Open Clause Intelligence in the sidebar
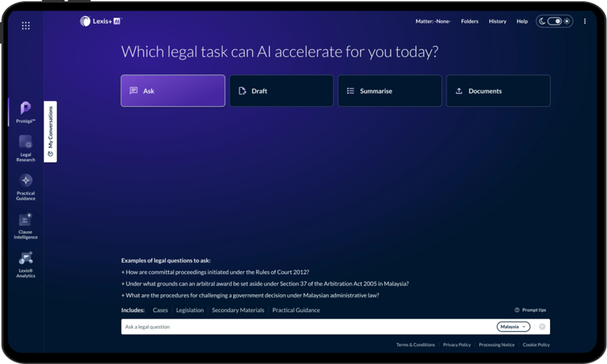607x364 pixels. coord(25,223)
